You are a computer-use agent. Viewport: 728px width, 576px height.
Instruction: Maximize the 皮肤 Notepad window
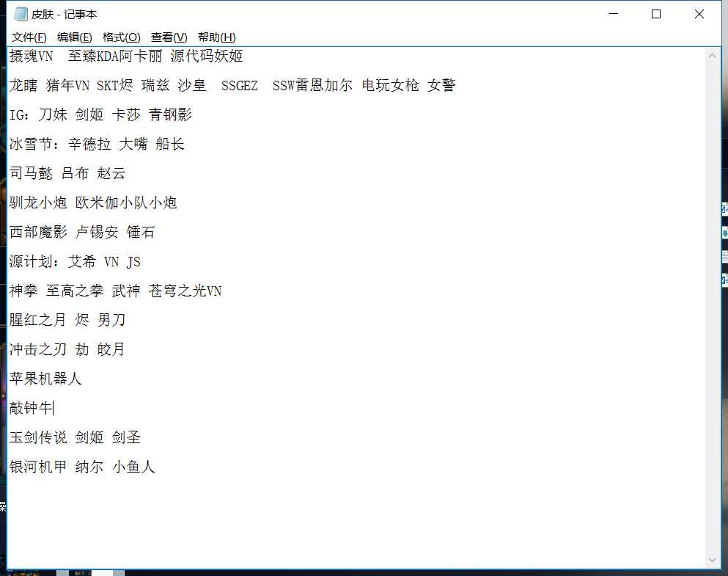coord(656,14)
